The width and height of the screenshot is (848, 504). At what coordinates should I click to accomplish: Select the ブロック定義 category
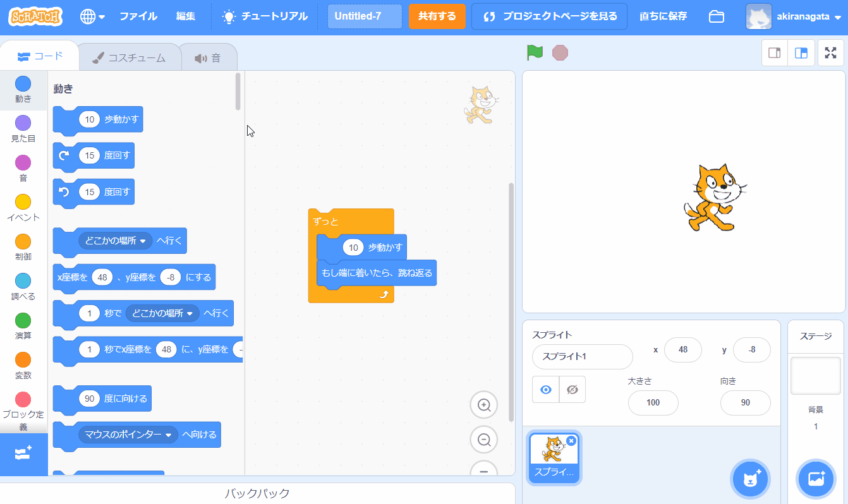click(23, 411)
